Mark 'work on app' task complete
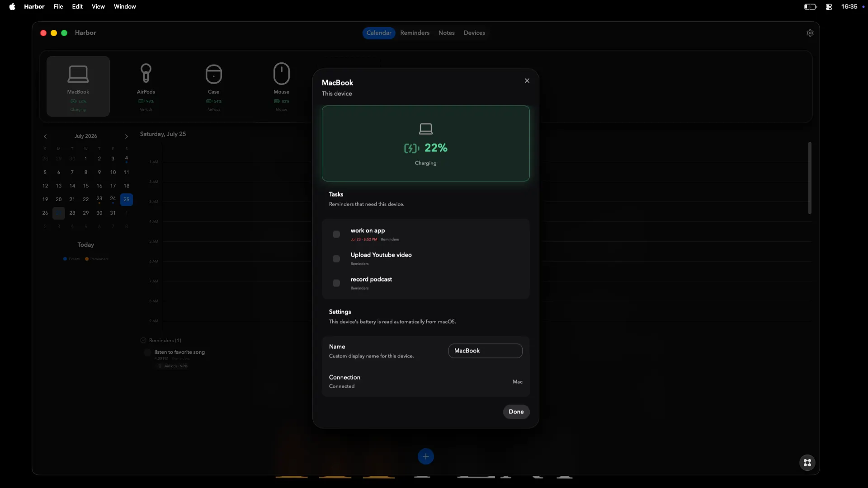The height and width of the screenshot is (488, 868). click(x=336, y=234)
